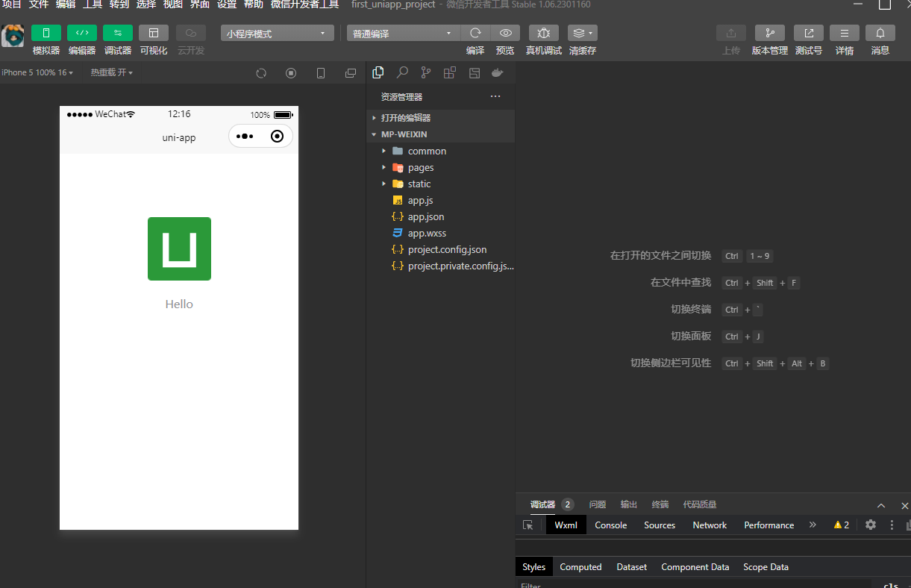
Task: Click the simulator phone device icon
Action: (x=321, y=73)
